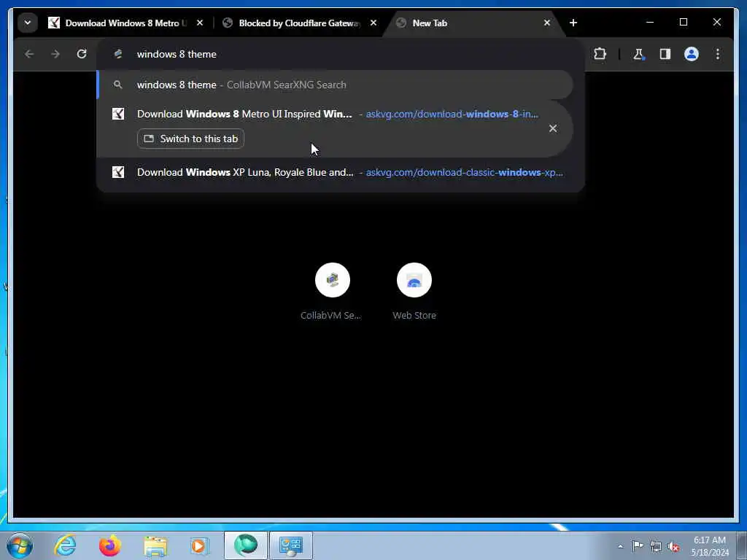747x560 pixels.
Task: Click the search engine icon in address bar
Action: coord(117,54)
